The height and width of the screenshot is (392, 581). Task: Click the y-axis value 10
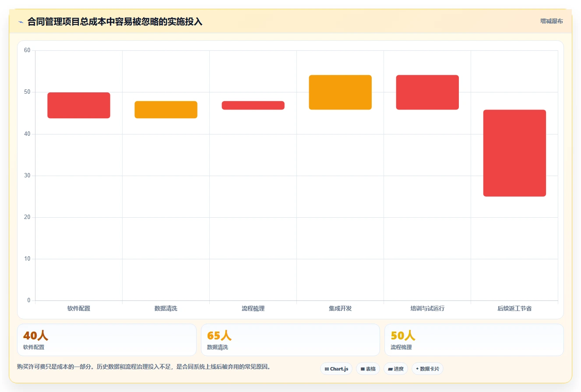click(27, 258)
